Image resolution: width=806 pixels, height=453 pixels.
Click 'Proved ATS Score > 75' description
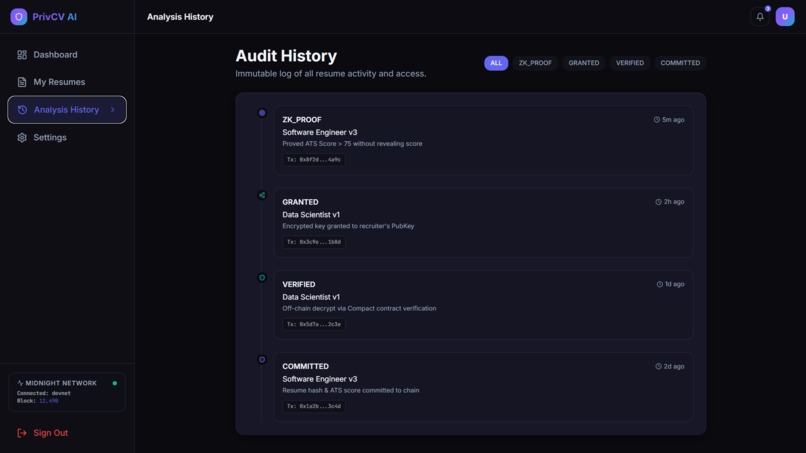352,143
